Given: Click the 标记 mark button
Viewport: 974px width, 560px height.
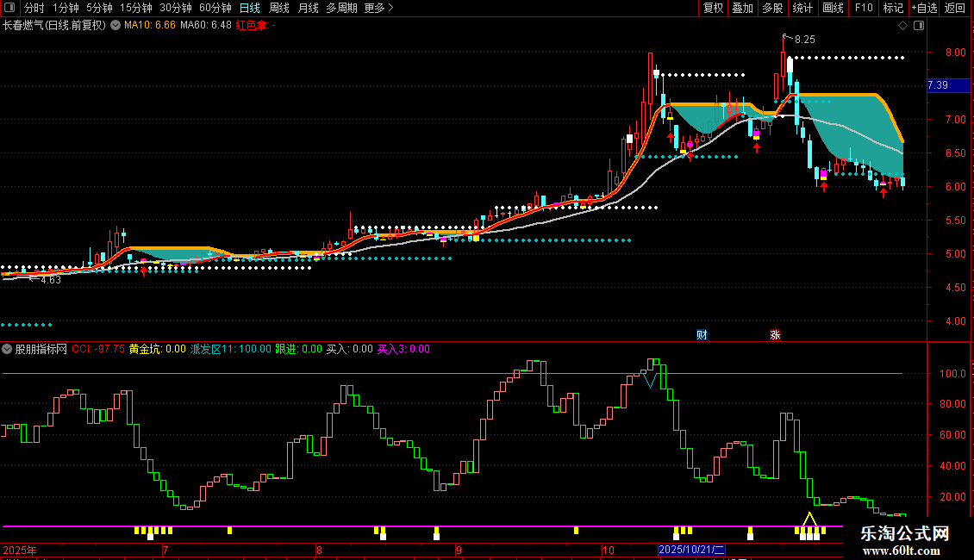Looking at the screenshot, I should click(893, 8).
